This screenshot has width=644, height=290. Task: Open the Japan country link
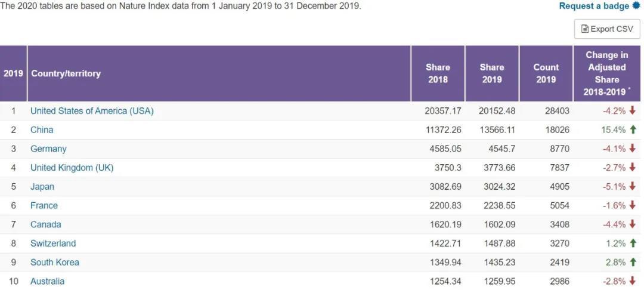[42, 187]
